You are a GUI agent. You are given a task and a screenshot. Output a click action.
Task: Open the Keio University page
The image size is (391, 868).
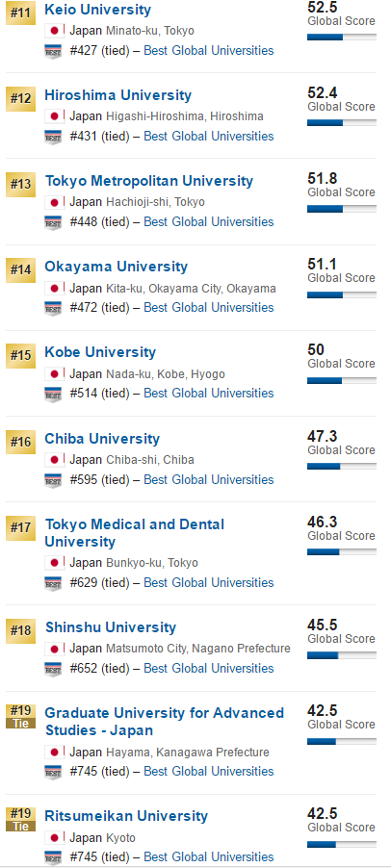[97, 10]
